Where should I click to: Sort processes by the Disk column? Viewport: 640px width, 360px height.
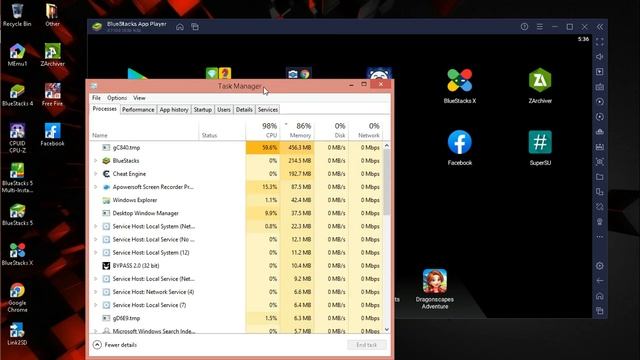coord(331,130)
